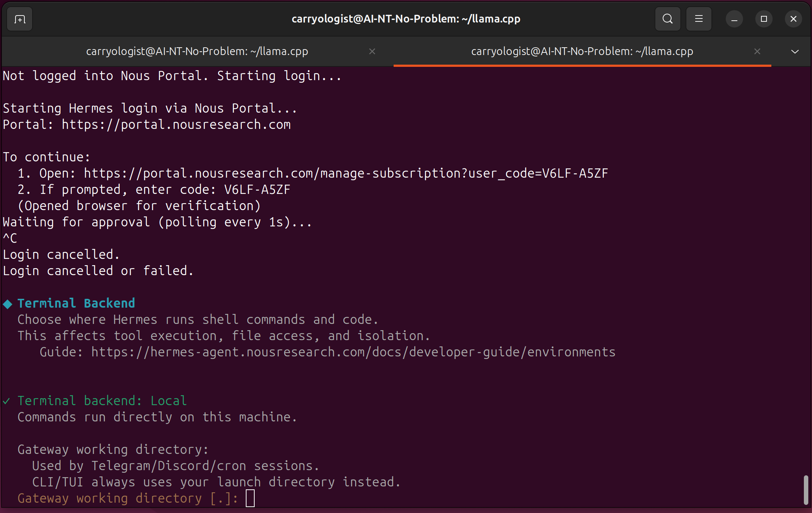Open the manage-subscription user_code URL
Screen dimensions: 812x513
[346, 174]
